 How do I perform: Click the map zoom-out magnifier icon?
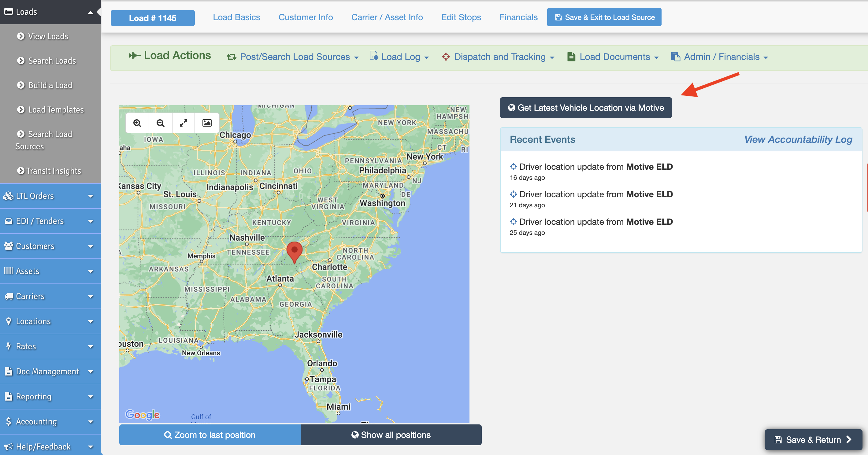pyautogui.click(x=160, y=123)
